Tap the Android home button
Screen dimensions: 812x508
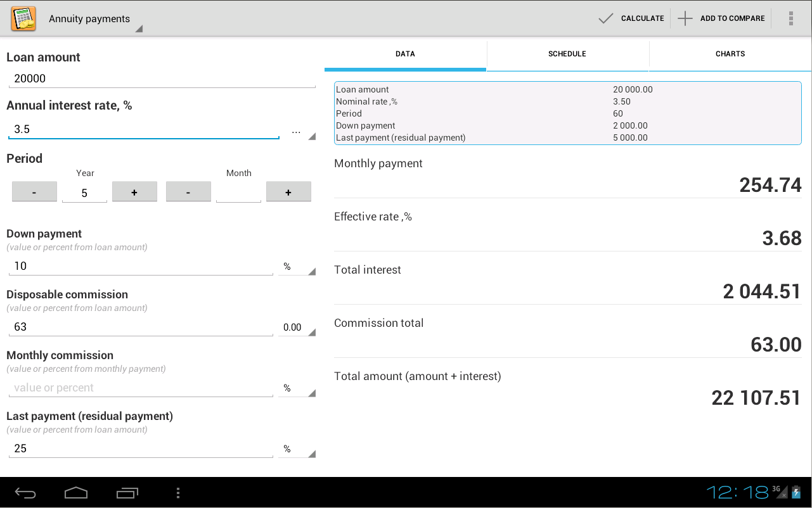[x=76, y=493]
